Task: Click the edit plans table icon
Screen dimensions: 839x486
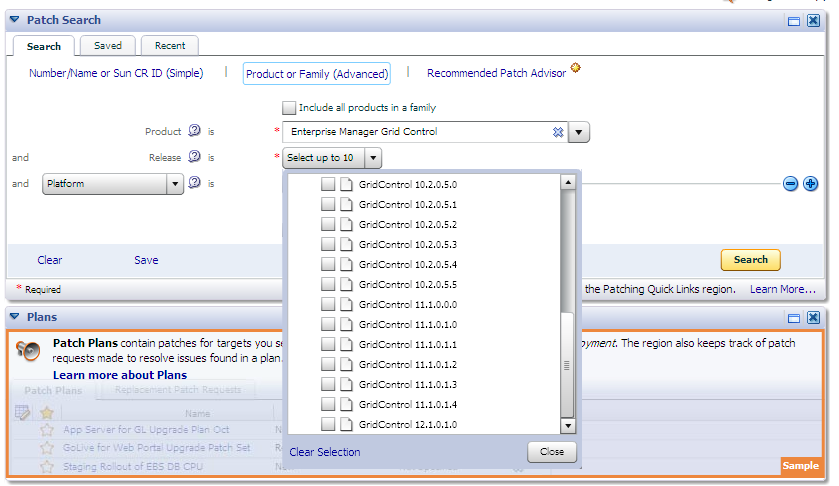Action: (x=22, y=413)
